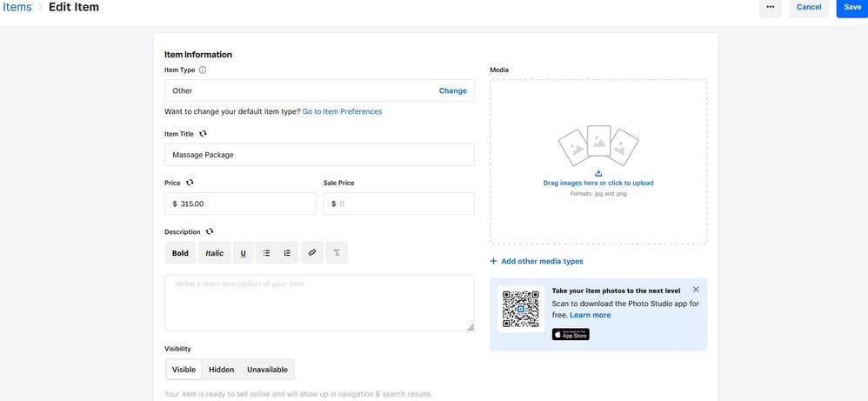Screen dimensions: 868x401
Task: Go back to Items breadcrumb
Action: click(x=17, y=7)
